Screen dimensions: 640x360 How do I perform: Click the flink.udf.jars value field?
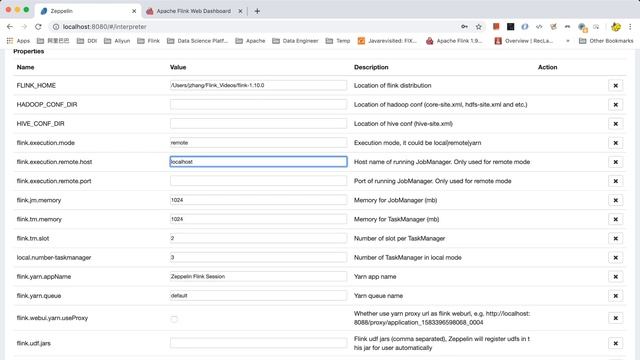click(x=258, y=343)
